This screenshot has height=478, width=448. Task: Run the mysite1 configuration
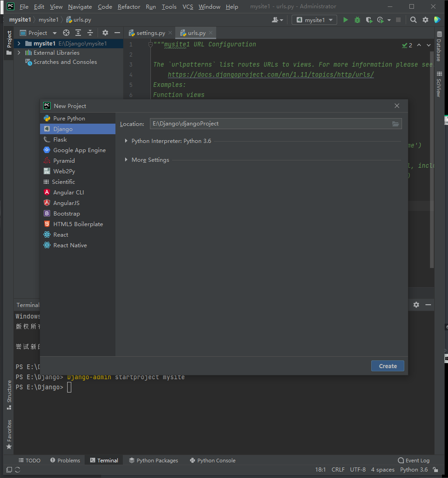point(345,20)
